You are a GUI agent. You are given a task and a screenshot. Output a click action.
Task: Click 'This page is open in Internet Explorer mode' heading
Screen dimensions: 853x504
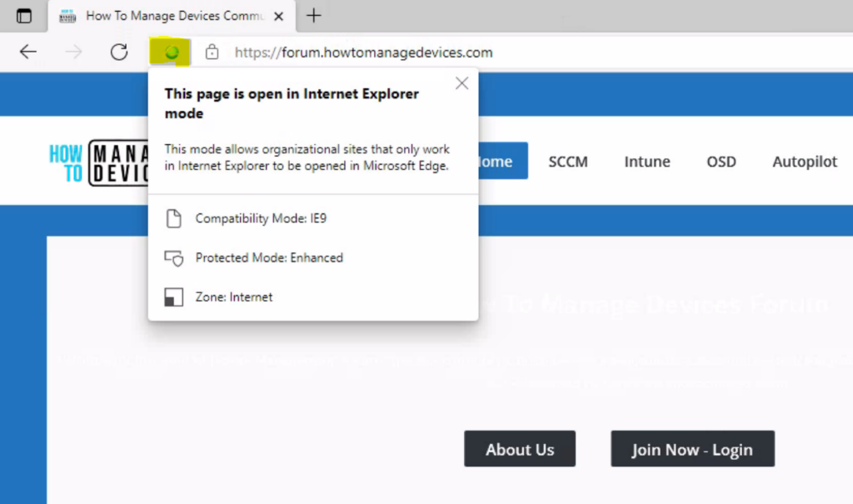coord(292,103)
